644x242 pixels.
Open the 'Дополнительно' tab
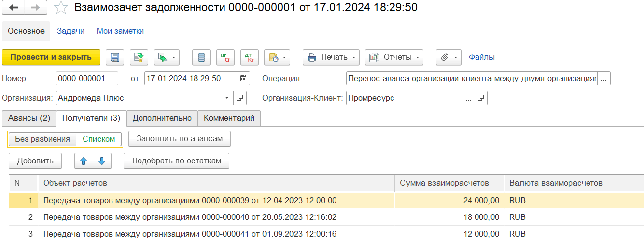coord(162,118)
